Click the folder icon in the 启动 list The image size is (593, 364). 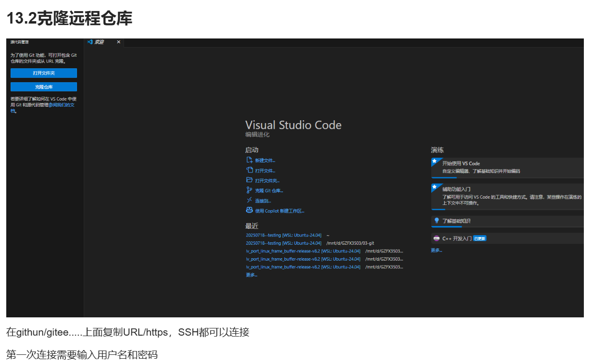[249, 180]
